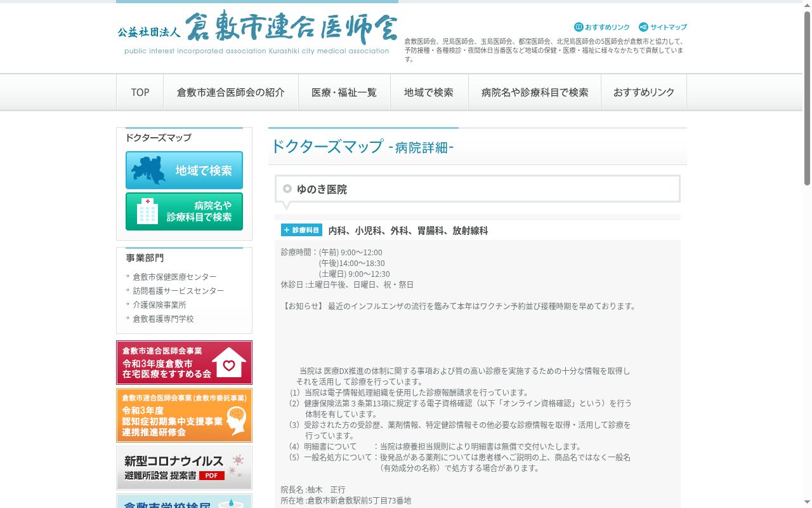Click the circle bullet beside ゆのき医院

(287, 189)
